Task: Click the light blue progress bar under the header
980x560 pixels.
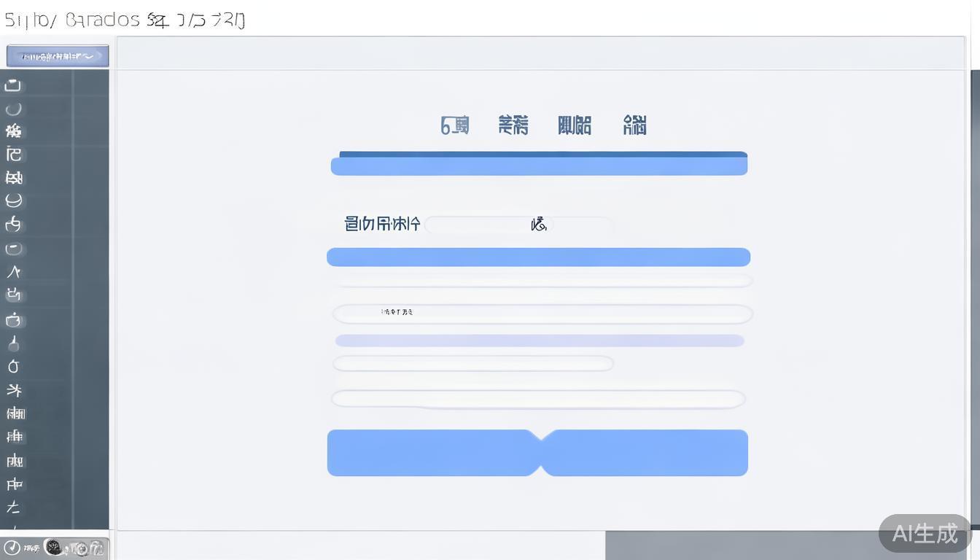Action: [x=539, y=164]
